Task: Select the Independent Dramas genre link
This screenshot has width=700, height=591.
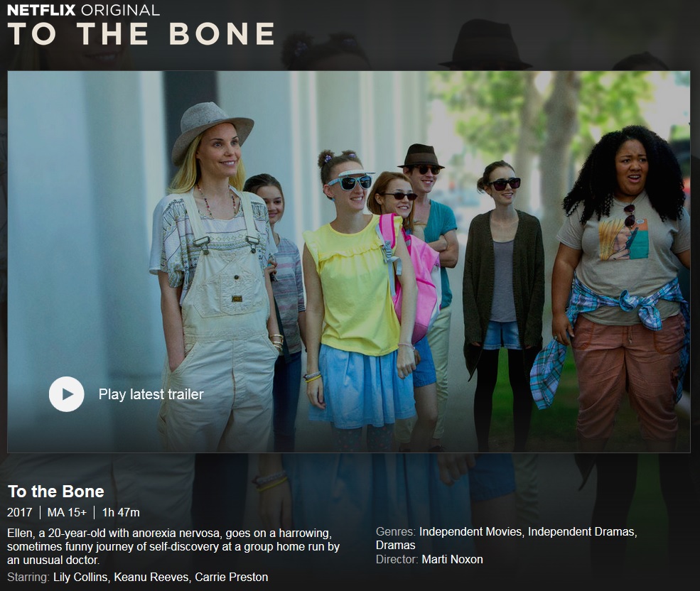Action: click(582, 531)
